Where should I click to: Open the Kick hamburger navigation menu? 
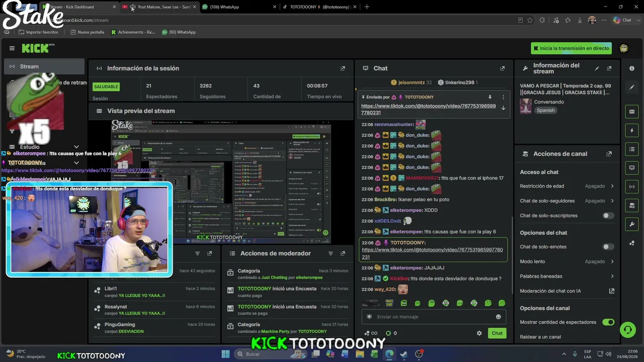[12, 48]
